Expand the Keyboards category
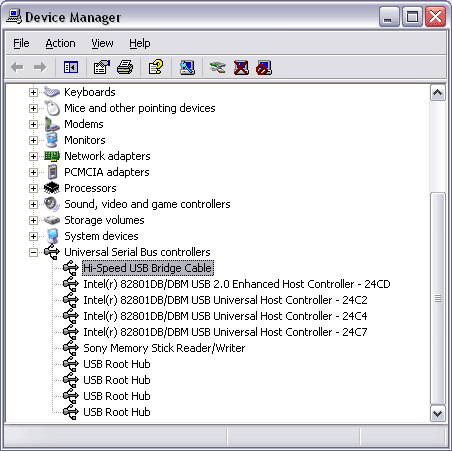This screenshot has height=451, width=452. [x=33, y=92]
